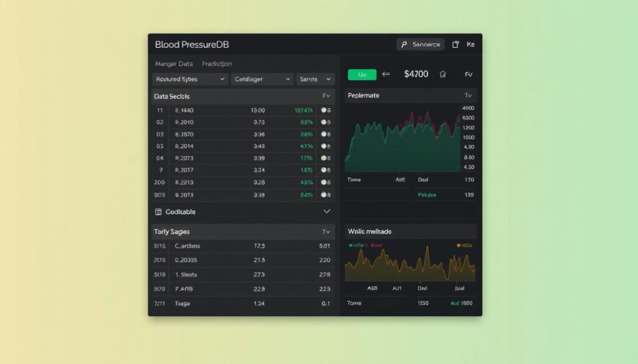The height and width of the screenshot is (364, 638).
Task: Click the green Go button
Action: (x=361, y=75)
